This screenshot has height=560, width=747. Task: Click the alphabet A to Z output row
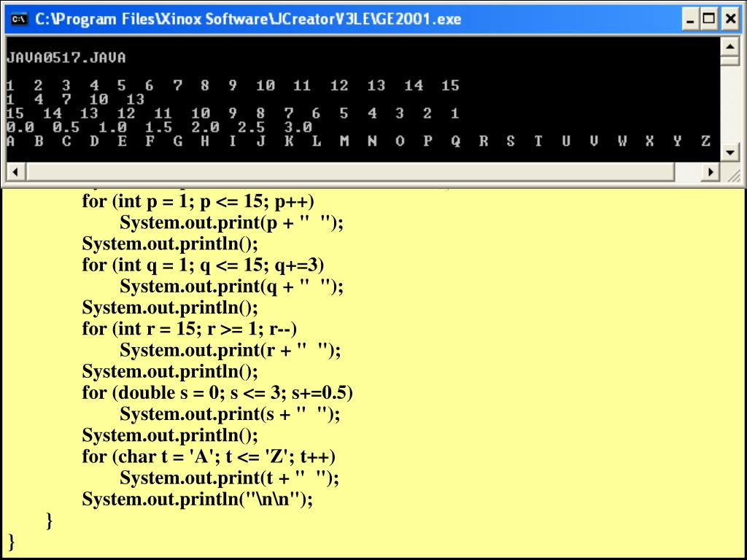(359, 141)
